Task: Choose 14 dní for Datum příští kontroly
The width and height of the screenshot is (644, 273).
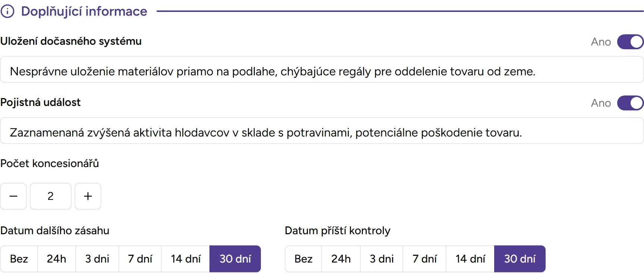Action: pos(470,259)
